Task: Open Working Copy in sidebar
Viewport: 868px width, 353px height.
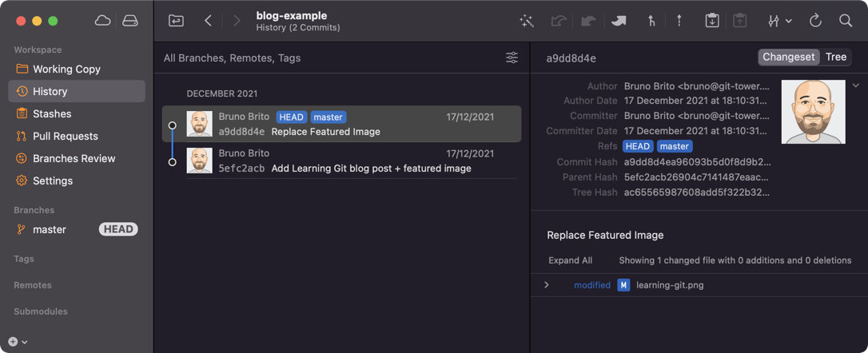Action: [x=66, y=69]
